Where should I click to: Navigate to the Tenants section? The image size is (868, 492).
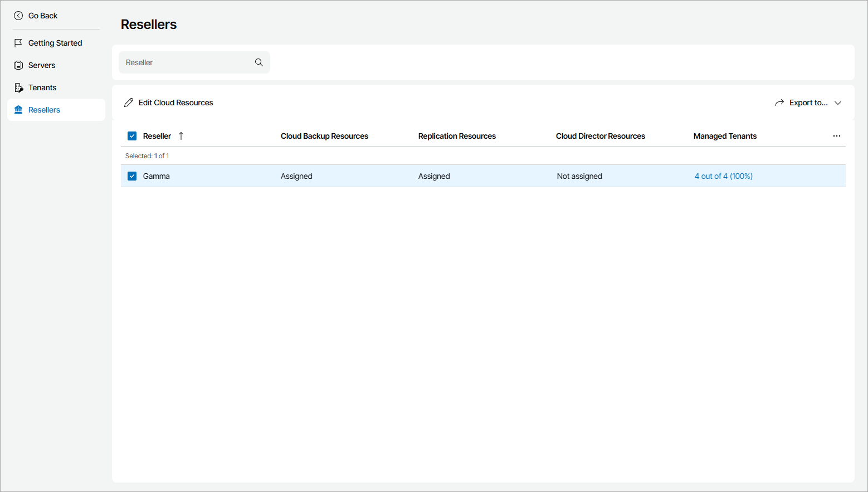42,87
